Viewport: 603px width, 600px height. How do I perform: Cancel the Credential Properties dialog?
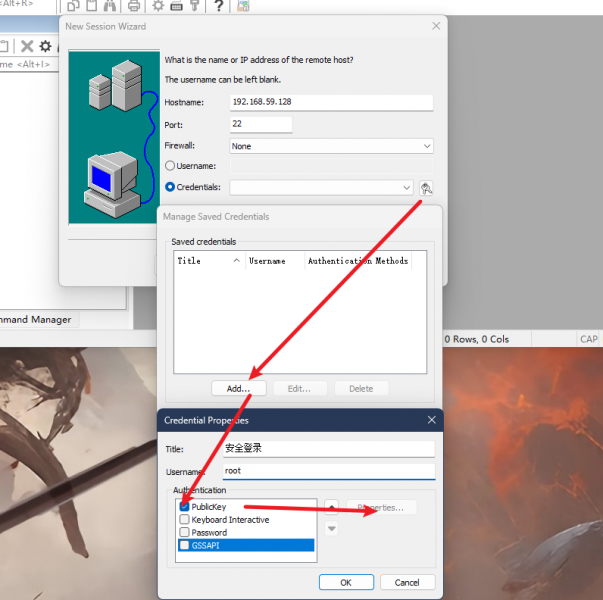click(x=407, y=582)
